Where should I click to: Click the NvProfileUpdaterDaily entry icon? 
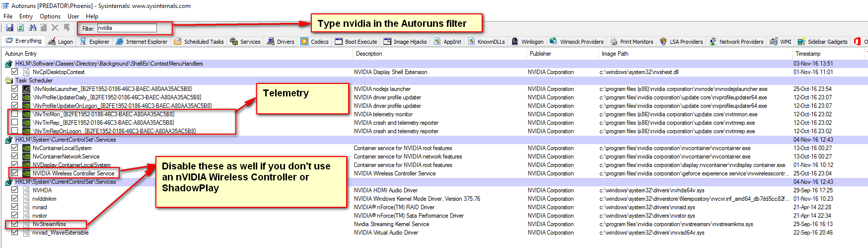coord(26,97)
